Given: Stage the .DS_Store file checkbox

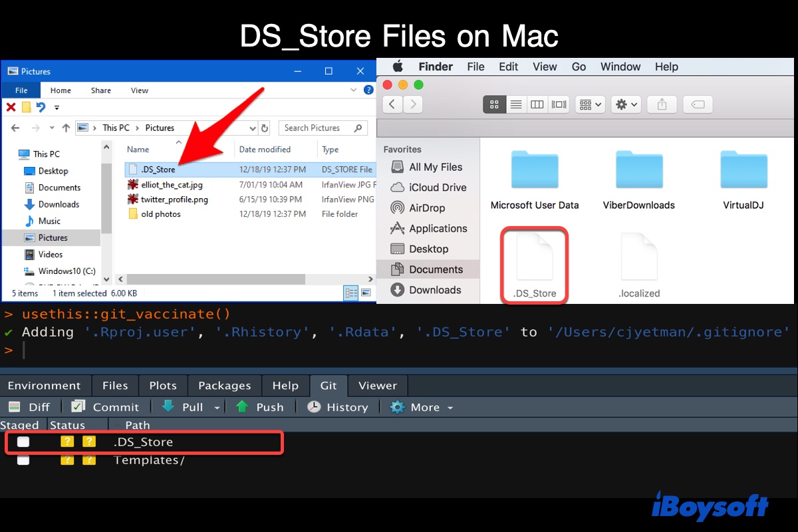Looking at the screenshot, I should [23, 442].
